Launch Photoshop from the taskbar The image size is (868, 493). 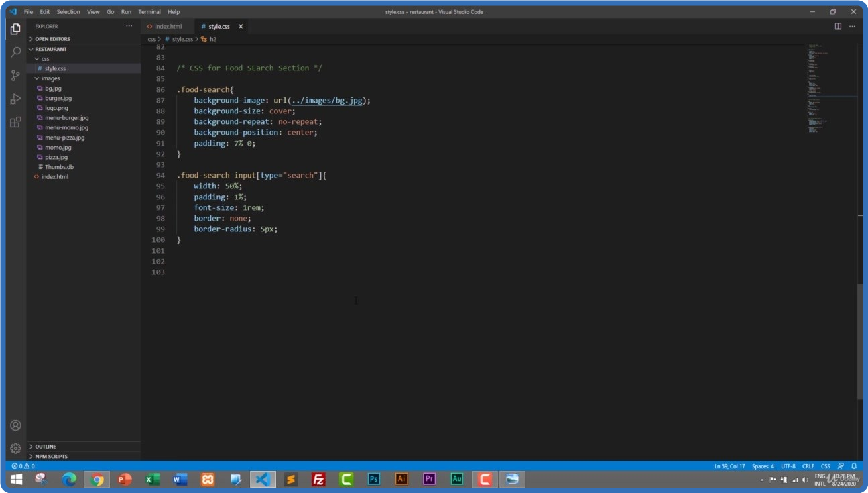pyautogui.click(x=374, y=479)
